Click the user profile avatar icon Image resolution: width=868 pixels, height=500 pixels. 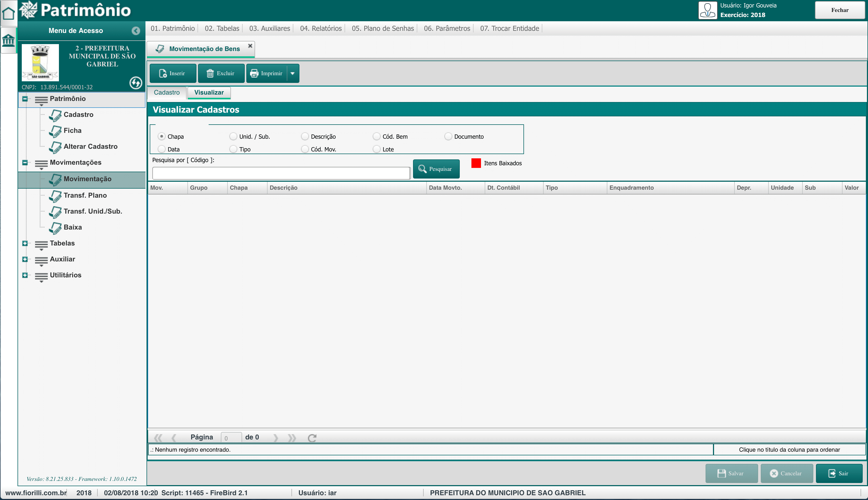tap(707, 10)
